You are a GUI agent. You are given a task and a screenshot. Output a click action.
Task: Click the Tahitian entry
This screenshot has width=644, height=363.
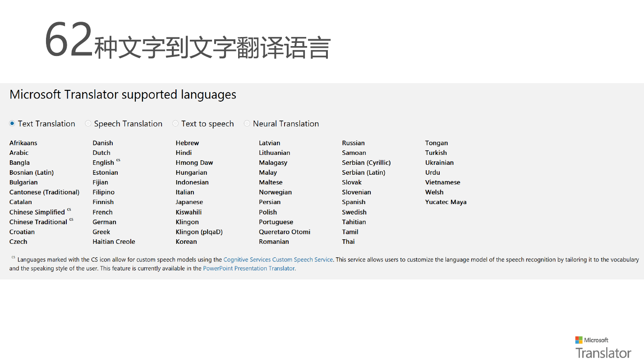click(354, 222)
